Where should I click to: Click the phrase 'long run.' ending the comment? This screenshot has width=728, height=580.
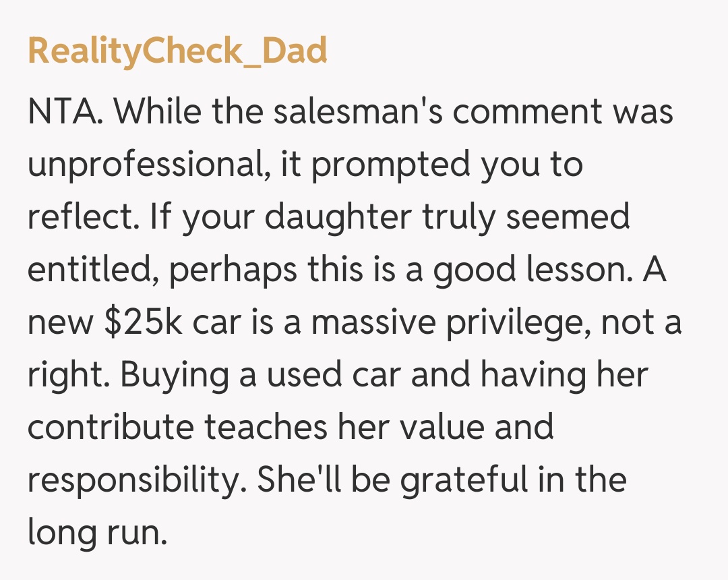pos(96,533)
